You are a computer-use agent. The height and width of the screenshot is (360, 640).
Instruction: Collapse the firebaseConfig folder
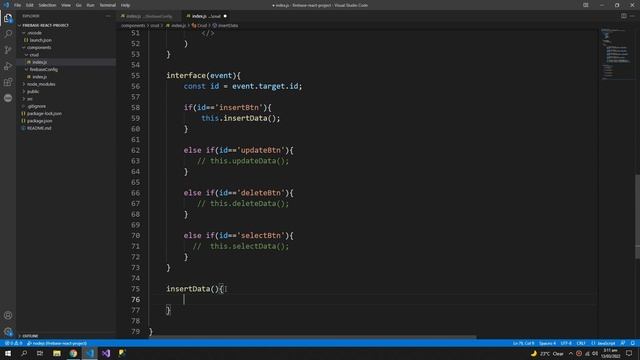(x=43, y=69)
